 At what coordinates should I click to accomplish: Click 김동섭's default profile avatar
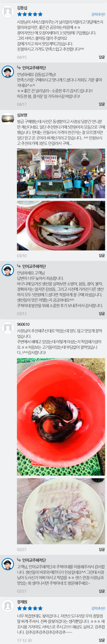8,12
